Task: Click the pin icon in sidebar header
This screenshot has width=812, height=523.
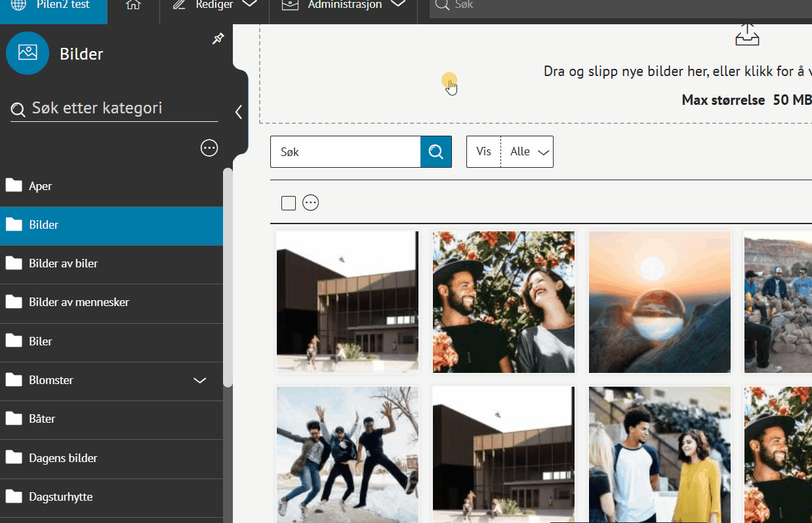Action: click(218, 39)
